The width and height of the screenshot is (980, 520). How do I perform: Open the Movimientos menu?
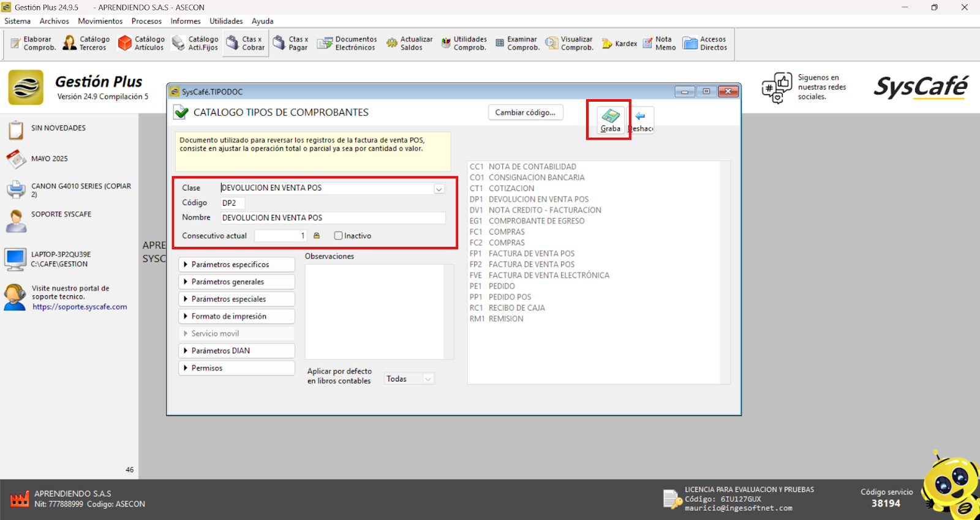[x=100, y=21]
